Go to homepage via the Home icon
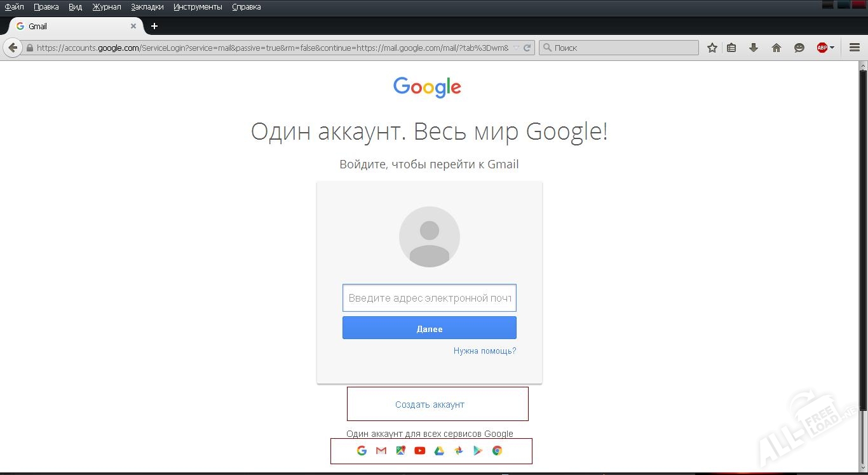Image resolution: width=868 pixels, height=475 pixels. [776, 48]
